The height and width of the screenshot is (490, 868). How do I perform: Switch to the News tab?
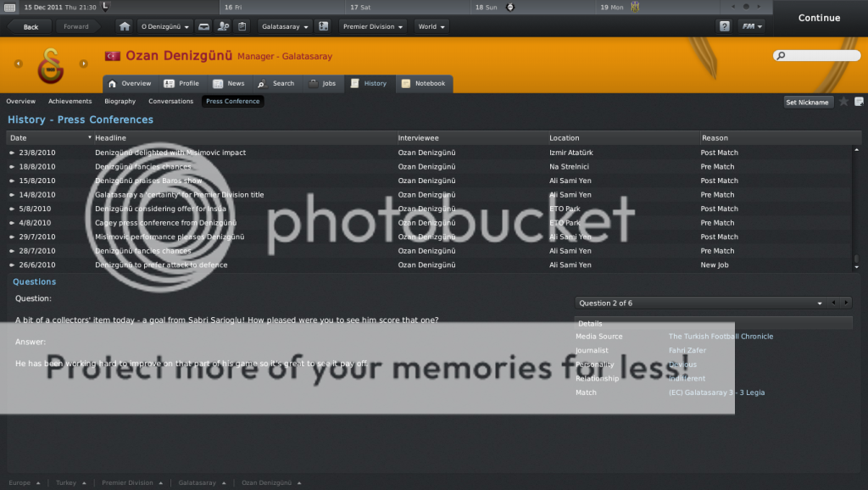point(229,84)
